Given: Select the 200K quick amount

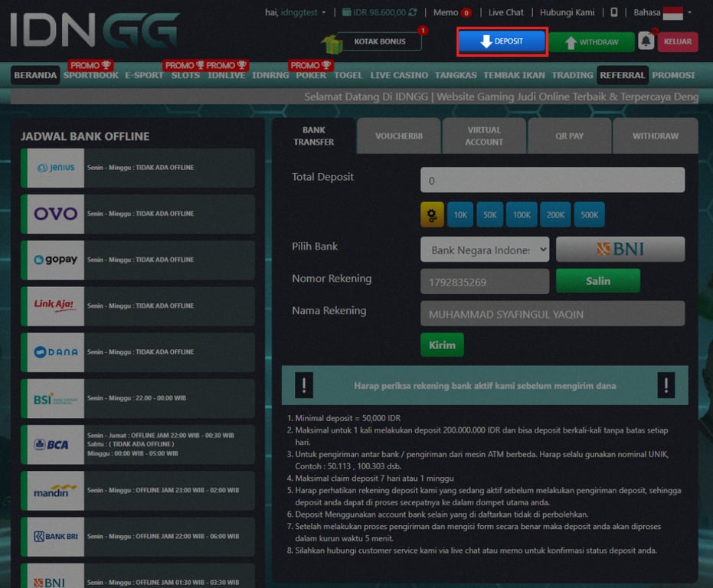Looking at the screenshot, I should point(555,214).
